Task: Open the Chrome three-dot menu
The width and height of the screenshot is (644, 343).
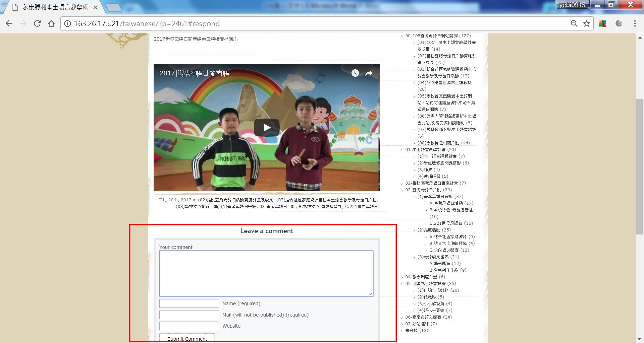Action: (635, 23)
